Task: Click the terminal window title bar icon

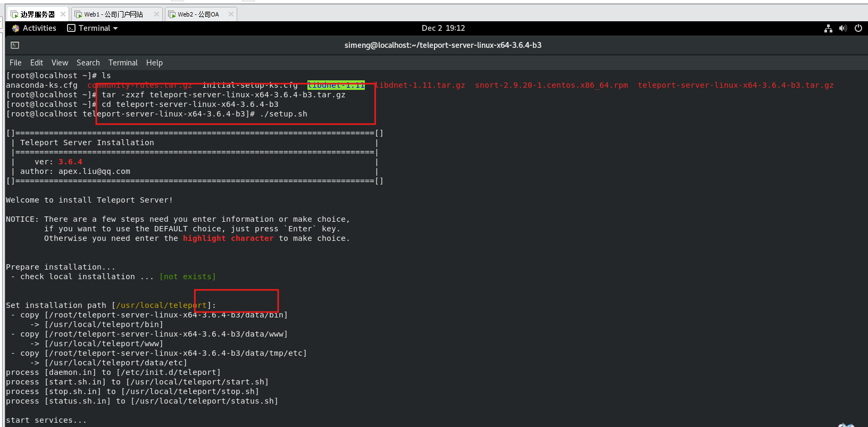Action: tap(15, 45)
